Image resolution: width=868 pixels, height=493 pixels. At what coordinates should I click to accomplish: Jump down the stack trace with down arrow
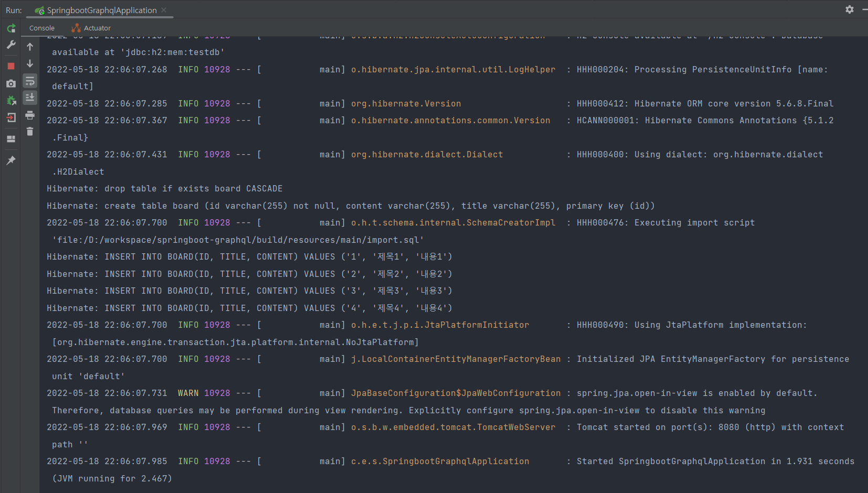point(30,63)
